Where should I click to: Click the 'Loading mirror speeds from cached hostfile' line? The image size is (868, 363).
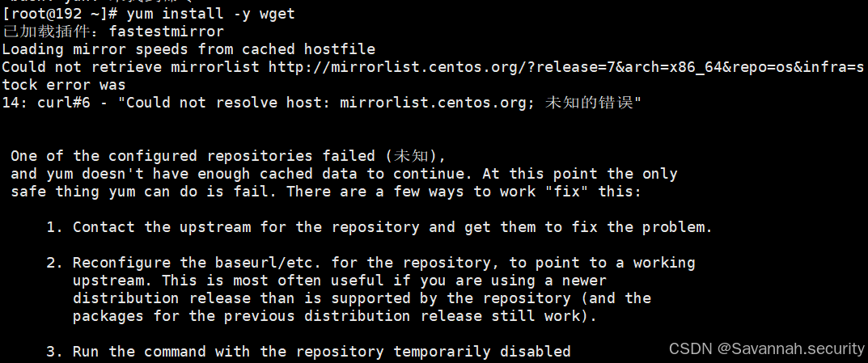[x=188, y=49]
